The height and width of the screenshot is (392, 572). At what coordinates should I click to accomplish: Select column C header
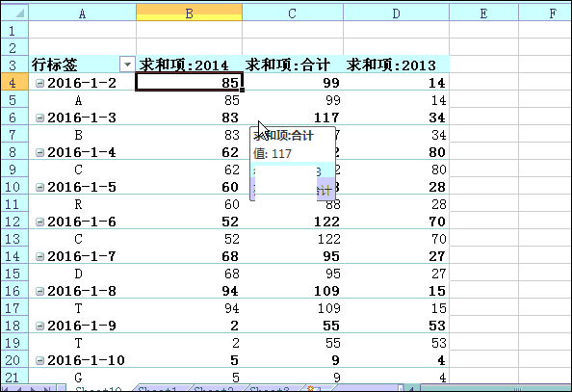293,13
